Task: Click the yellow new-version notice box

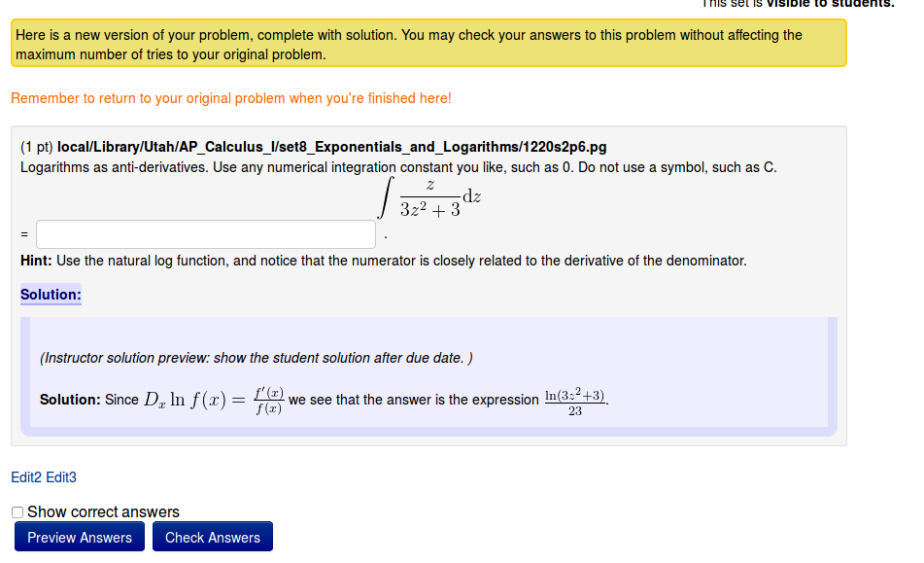Action: point(428,44)
